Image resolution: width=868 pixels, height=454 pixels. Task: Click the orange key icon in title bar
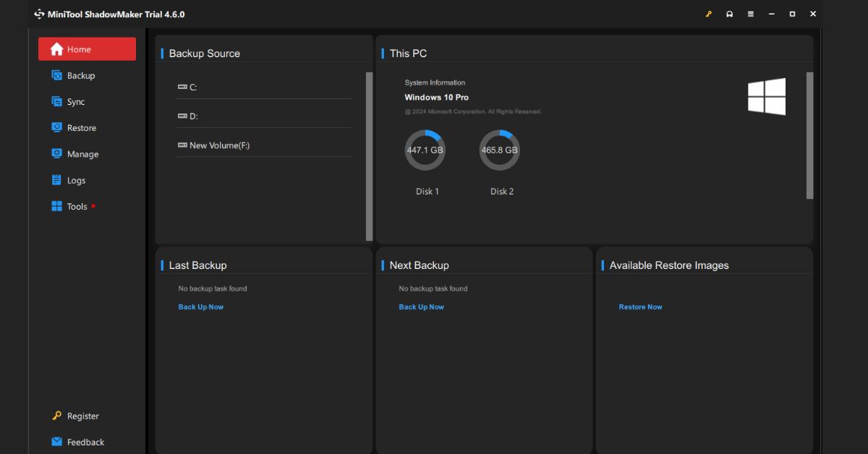tap(708, 14)
